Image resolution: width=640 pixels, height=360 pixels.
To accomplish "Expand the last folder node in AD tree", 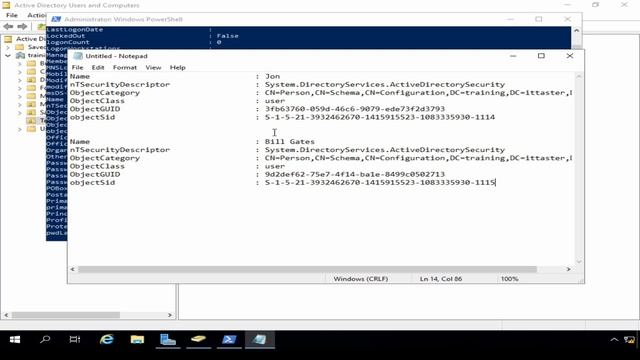I will point(20,129).
